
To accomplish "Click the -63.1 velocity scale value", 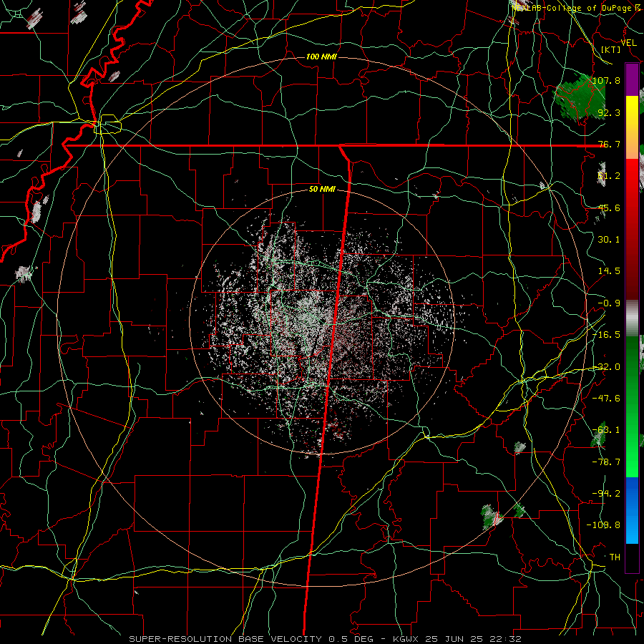I will pyautogui.click(x=606, y=430).
